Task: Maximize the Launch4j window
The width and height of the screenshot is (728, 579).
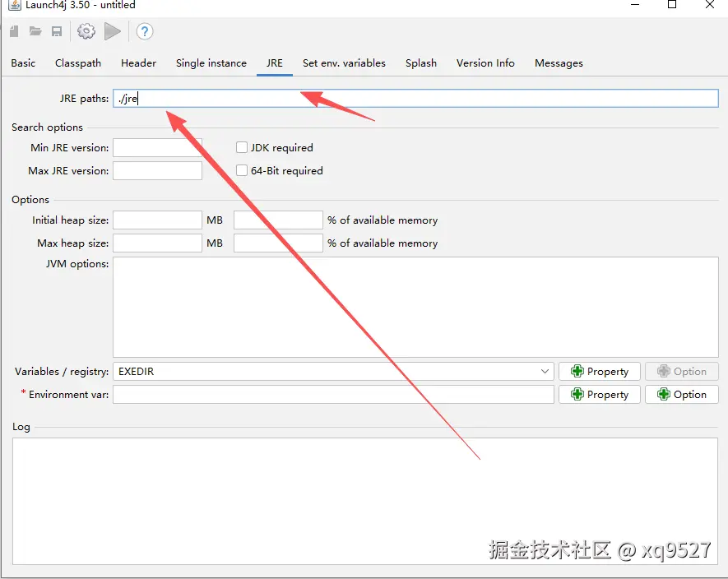Action: pyautogui.click(x=672, y=5)
